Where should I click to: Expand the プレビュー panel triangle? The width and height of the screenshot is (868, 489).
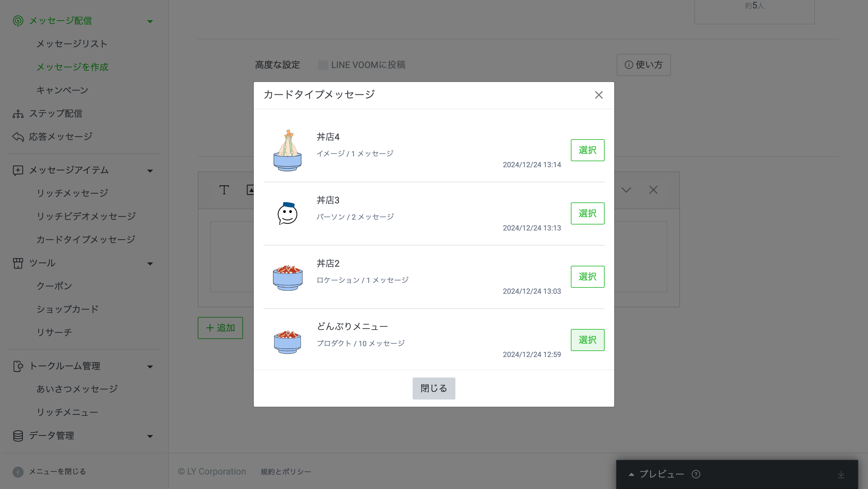pyautogui.click(x=631, y=474)
